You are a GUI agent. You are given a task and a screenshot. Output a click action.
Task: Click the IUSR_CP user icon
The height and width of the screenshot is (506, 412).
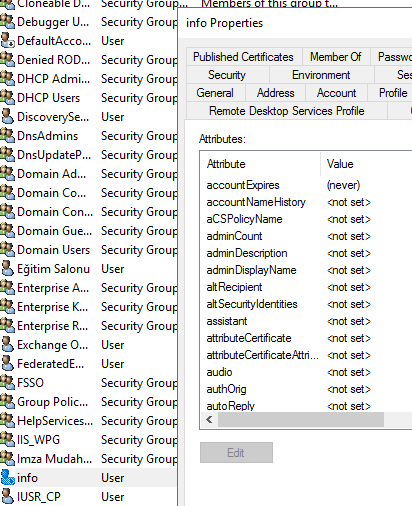click(x=7, y=496)
